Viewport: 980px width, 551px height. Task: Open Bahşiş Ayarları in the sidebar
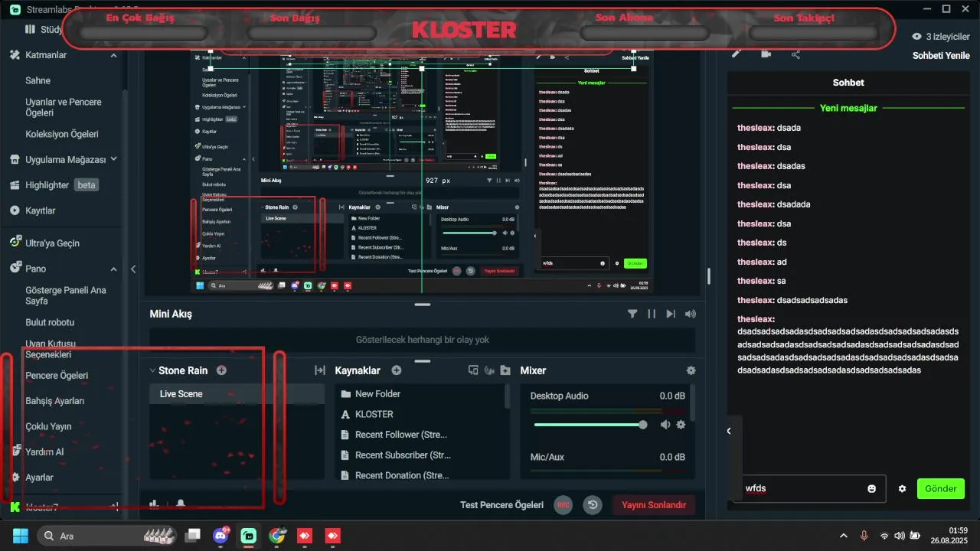pyautogui.click(x=55, y=401)
